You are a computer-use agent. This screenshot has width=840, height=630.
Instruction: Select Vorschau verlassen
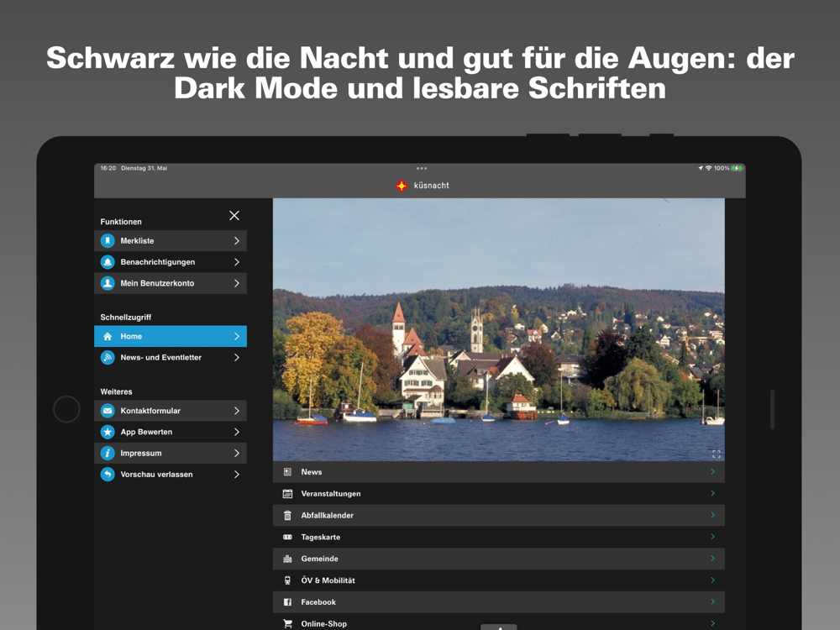(171, 474)
